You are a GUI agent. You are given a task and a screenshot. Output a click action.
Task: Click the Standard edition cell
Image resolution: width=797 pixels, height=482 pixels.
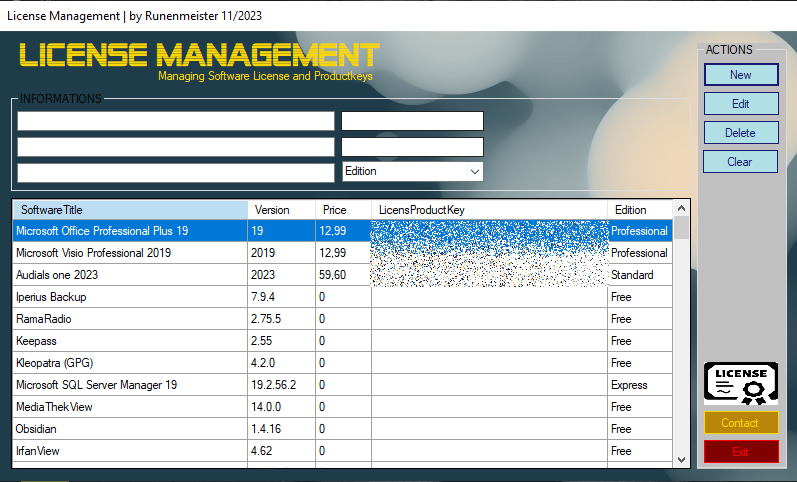pyautogui.click(x=640, y=275)
